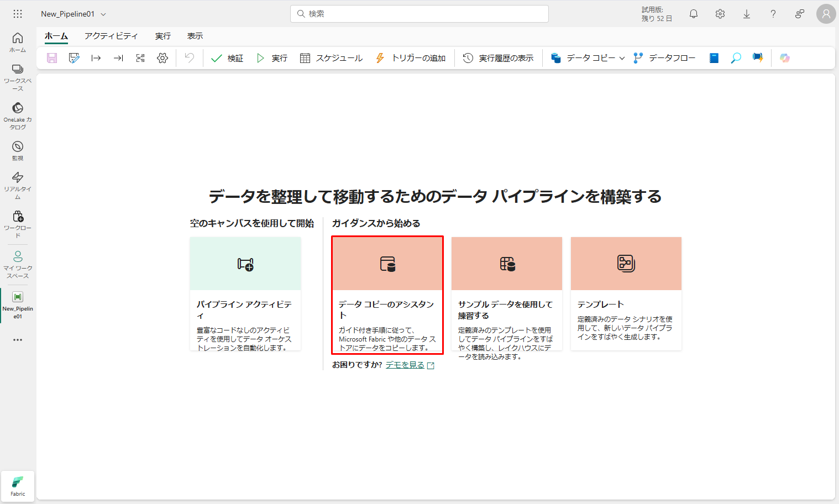This screenshot has width=839, height=504.
Task: Click the デモを見る link
Action: 405,365
